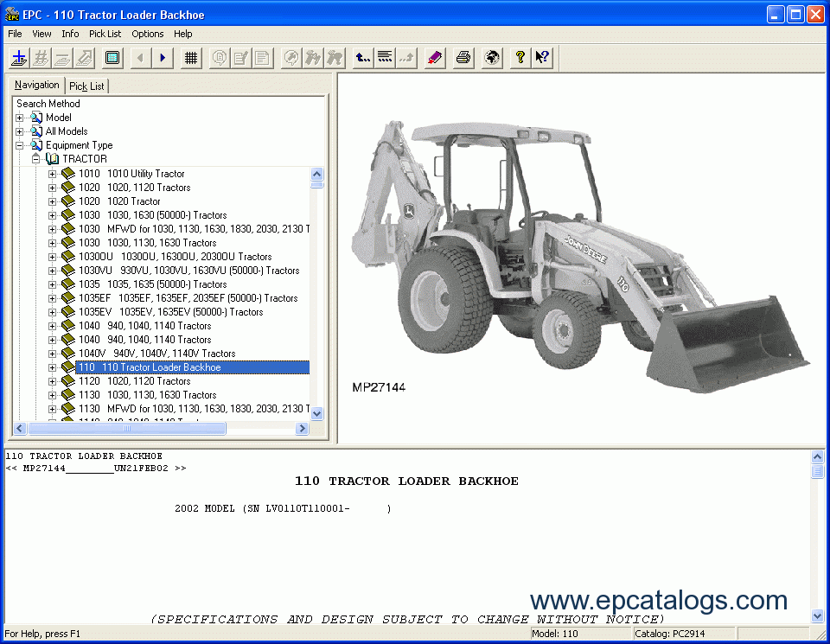
Task: Click the black grid toolbar icon
Action: [x=190, y=58]
